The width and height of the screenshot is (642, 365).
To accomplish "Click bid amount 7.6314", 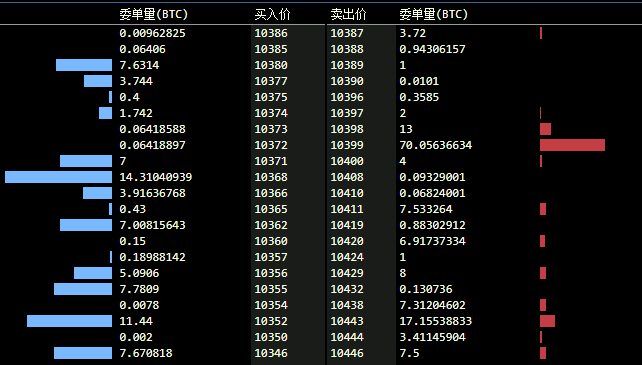I will coord(139,65).
